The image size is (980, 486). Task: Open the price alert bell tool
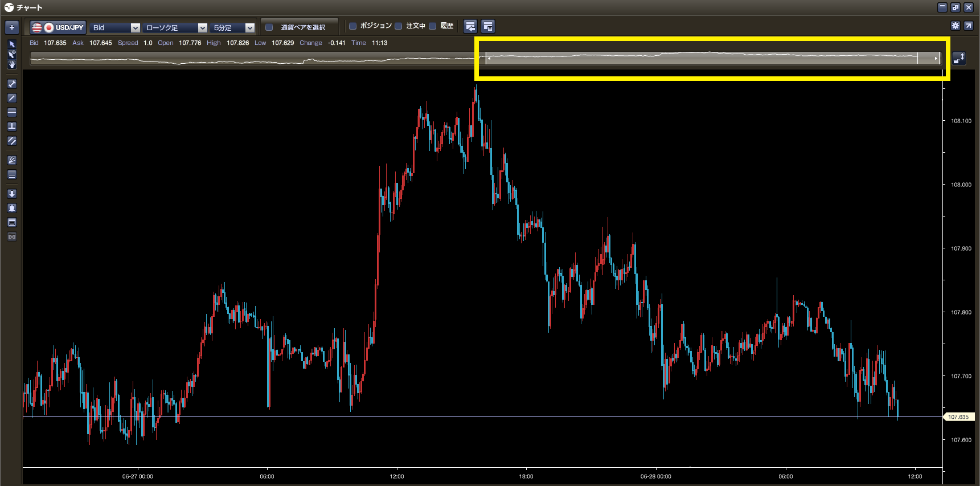12,208
